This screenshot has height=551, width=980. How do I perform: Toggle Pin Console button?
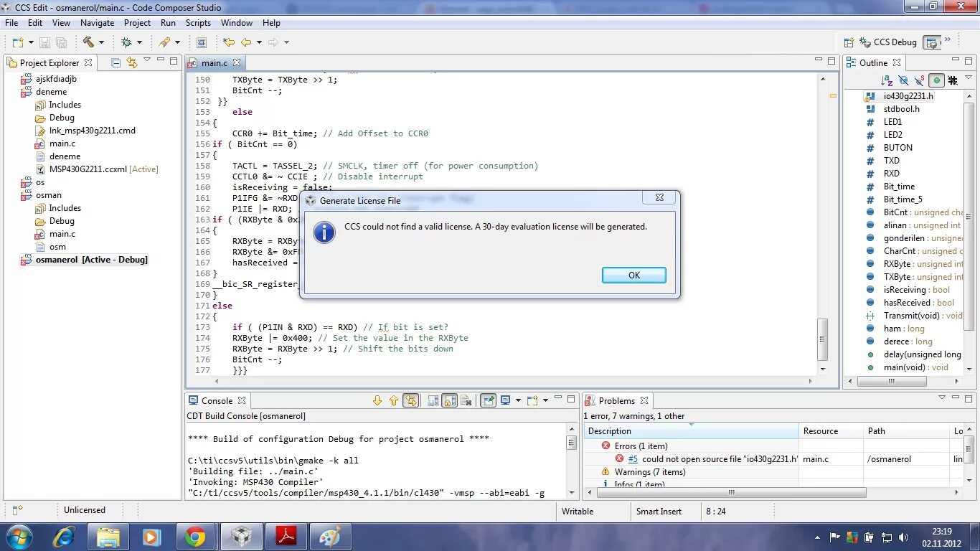[x=488, y=400]
